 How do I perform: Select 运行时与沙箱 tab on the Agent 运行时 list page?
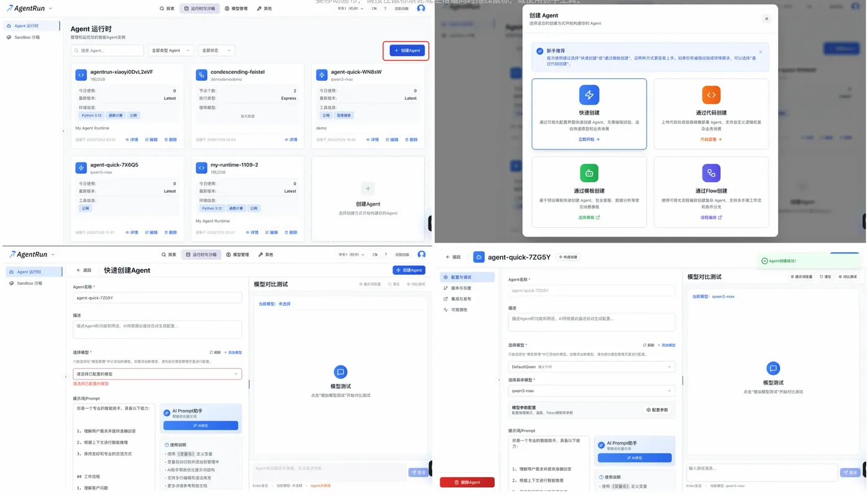200,9
